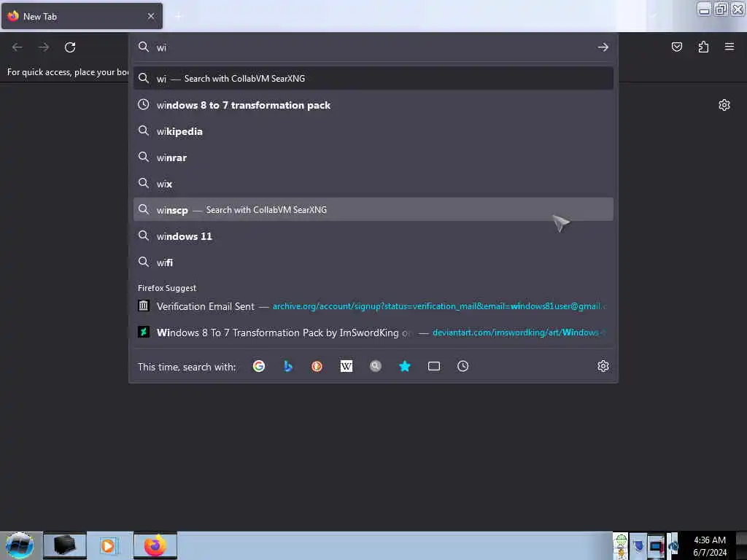Open the clock showing 4:36 AM

pyautogui.click(x=709, y=545)
